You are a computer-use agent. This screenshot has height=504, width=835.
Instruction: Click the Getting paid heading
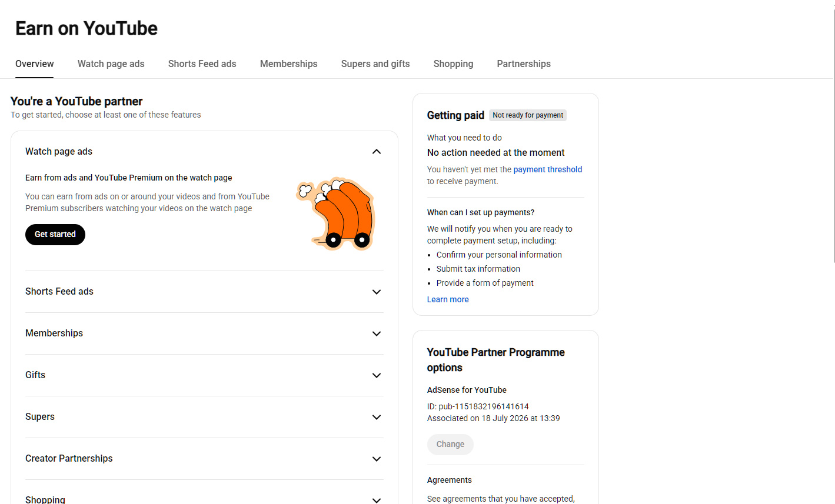455,115
